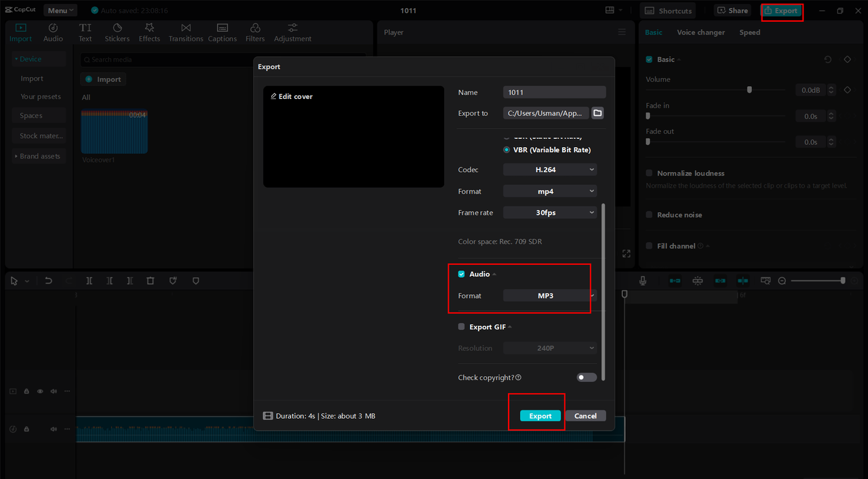Click the Player fullscreen icon
868x479 pixels.
pyautogui.click(x=626, y=253)
